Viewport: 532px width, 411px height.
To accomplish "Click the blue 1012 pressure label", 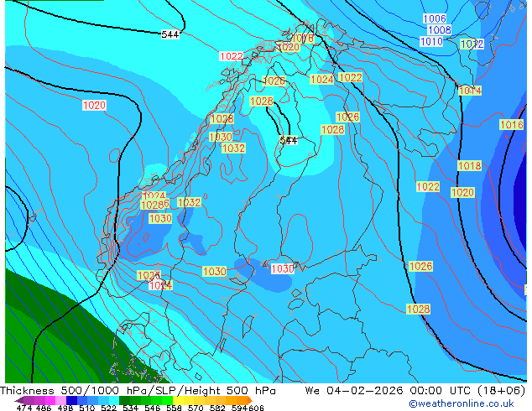I will tap(472, 44).
